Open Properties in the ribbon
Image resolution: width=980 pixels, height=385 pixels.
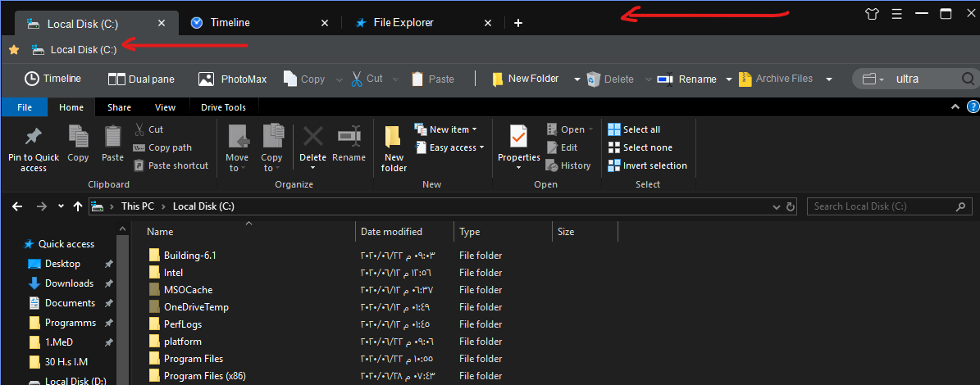(518, 146)
